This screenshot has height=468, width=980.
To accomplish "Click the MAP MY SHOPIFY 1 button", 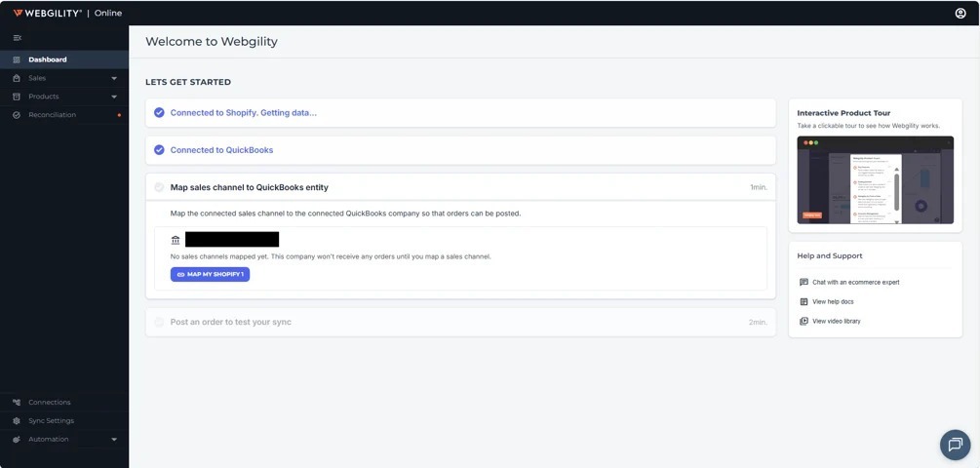I will 210,274.
